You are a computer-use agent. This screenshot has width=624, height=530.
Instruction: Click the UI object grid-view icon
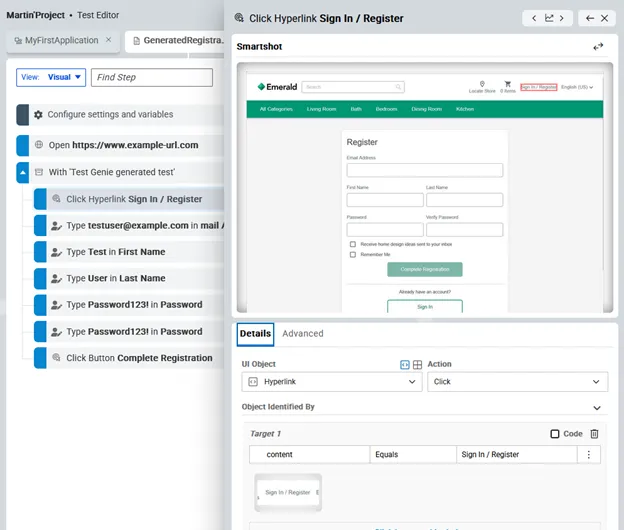(x=417, y=364)
